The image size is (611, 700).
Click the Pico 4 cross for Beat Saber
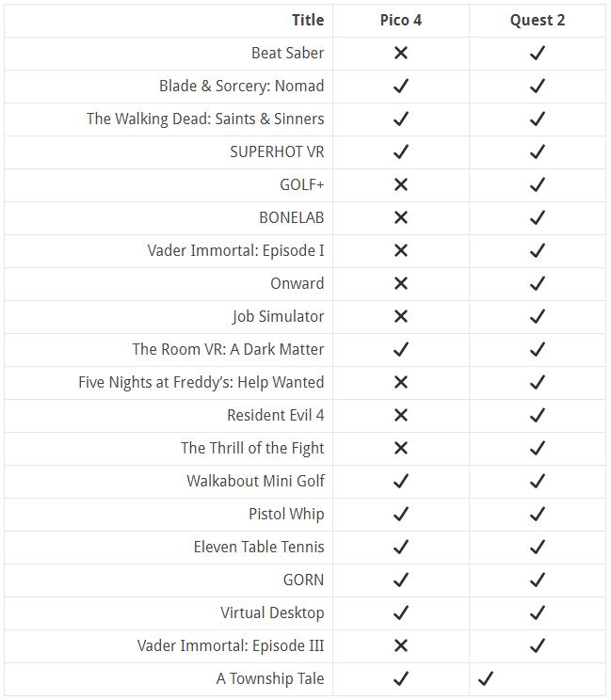pos(400,54)
